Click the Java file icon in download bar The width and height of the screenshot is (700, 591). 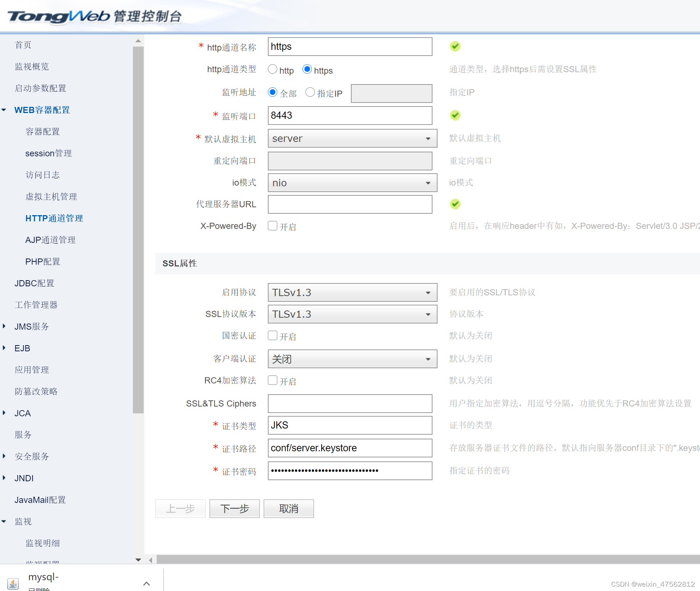13,583
